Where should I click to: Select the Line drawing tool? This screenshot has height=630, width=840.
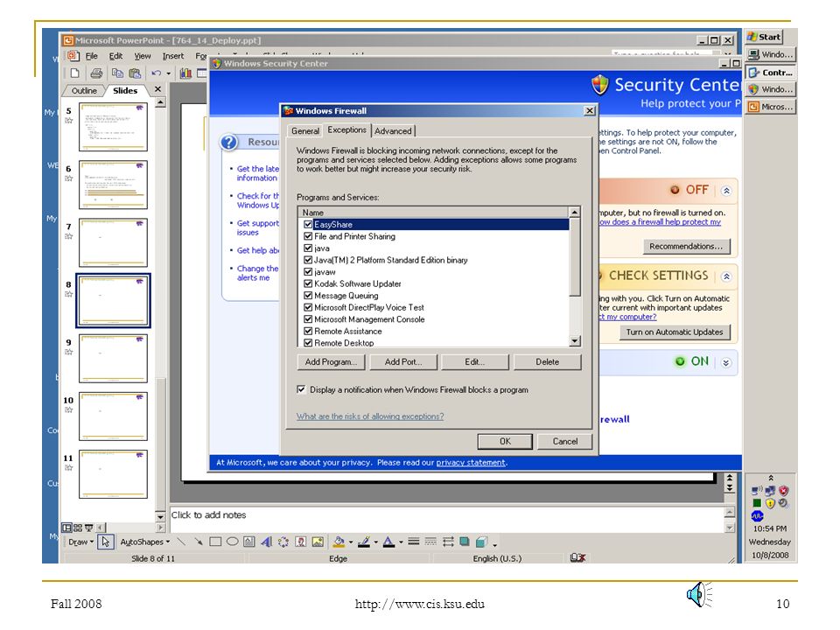click(x=182, y=542)
